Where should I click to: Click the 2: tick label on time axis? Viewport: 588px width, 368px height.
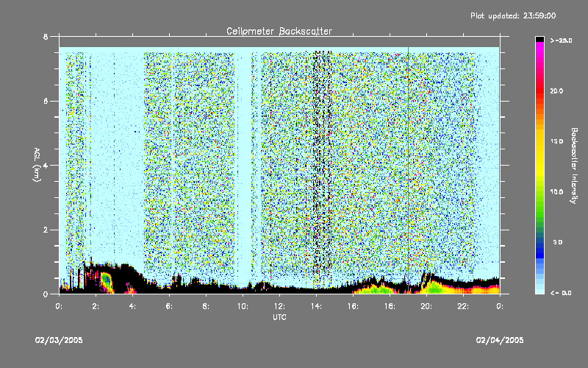point(96,306)
